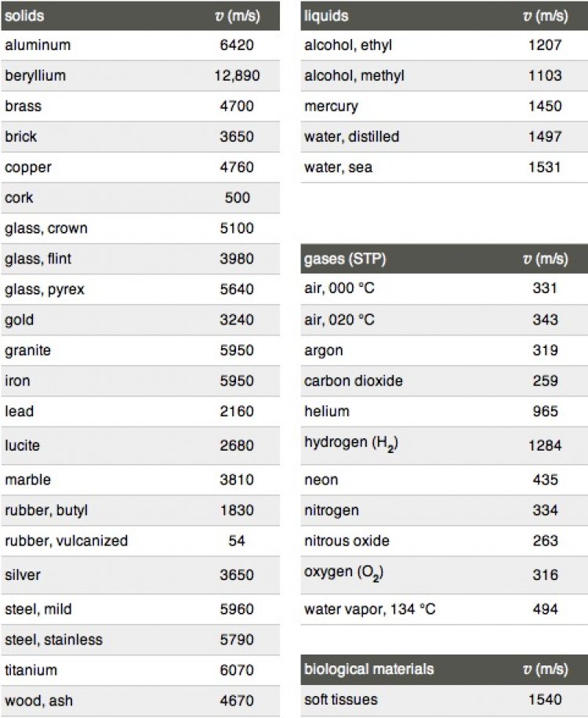Click the soft tissues row label

click(x=340, y=699)
